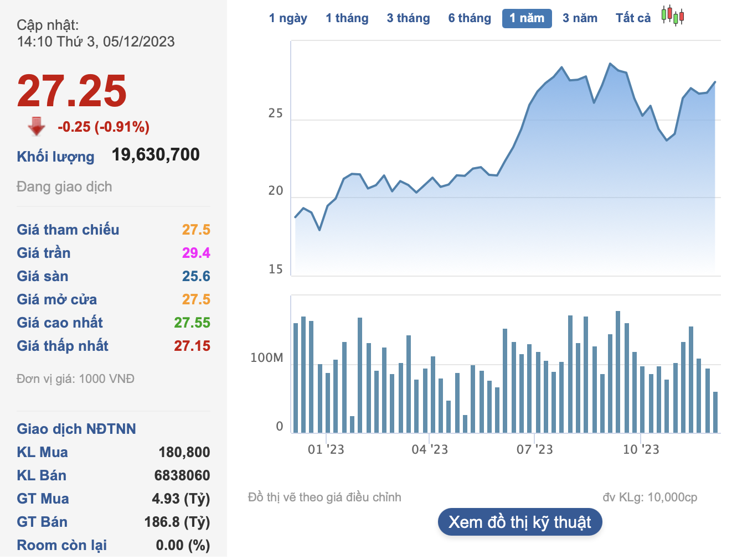Click the red down-arrow price change icon

(x=37, y=126)
